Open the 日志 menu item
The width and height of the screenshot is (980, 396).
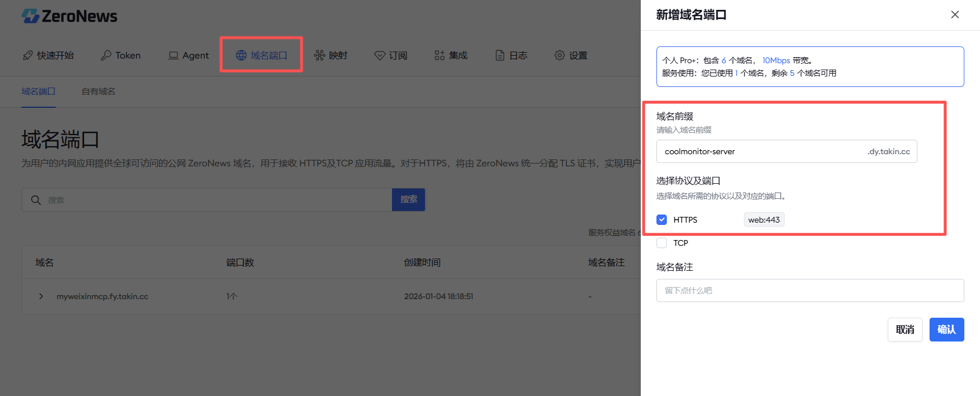click(x=511, y=56)
